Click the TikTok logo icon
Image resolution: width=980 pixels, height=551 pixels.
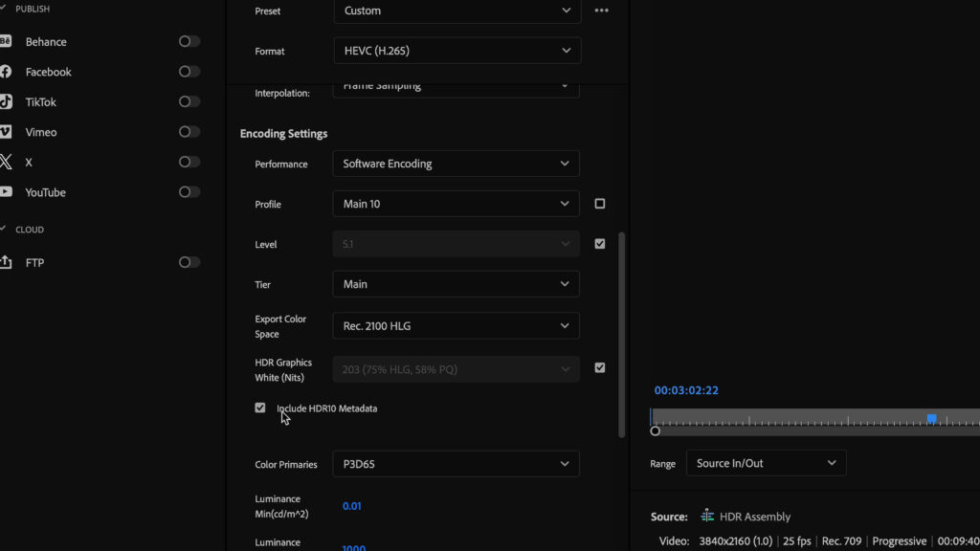coord(6,101)
